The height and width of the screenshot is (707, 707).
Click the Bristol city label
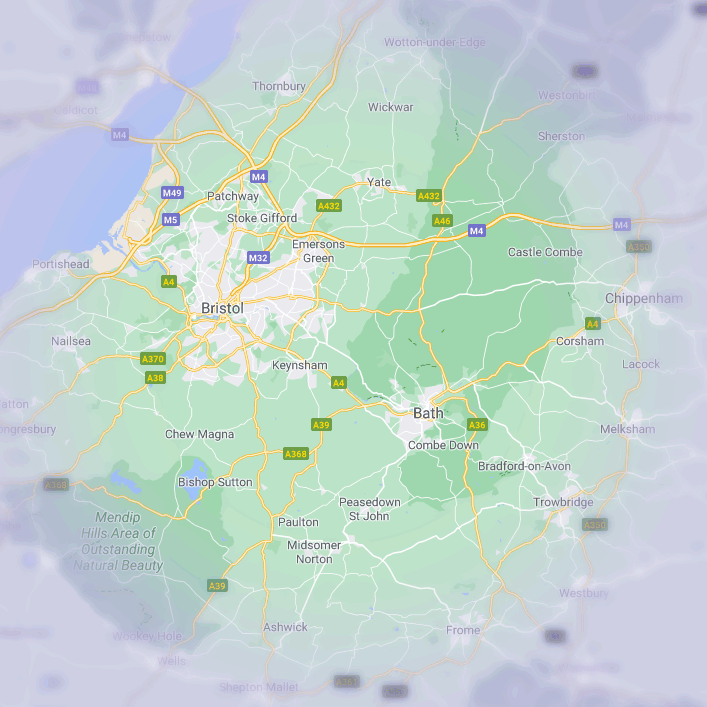tap(222, 308)
